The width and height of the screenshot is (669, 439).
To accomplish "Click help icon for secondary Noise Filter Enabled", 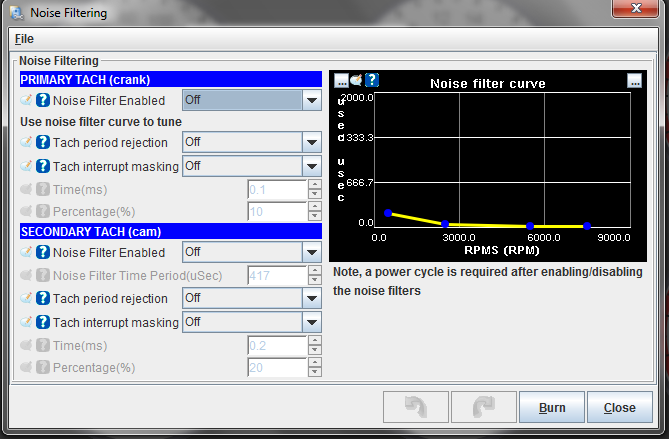I will click(43, 252).
